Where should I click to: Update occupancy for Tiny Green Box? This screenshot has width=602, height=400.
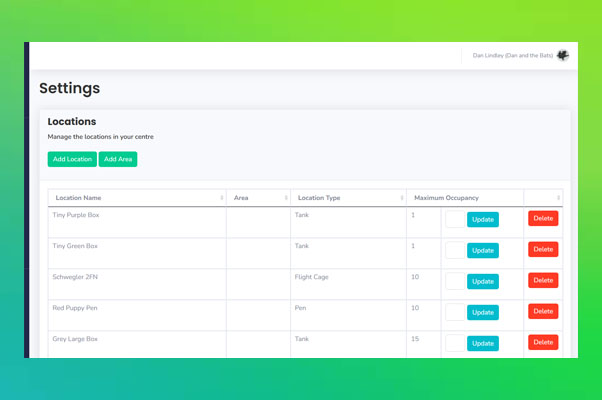483,250
